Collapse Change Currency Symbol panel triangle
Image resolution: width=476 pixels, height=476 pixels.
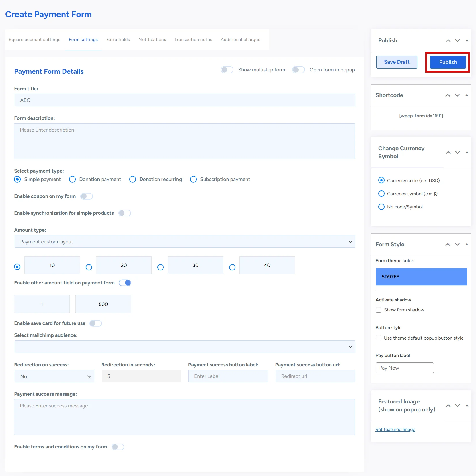click(467, 152)
